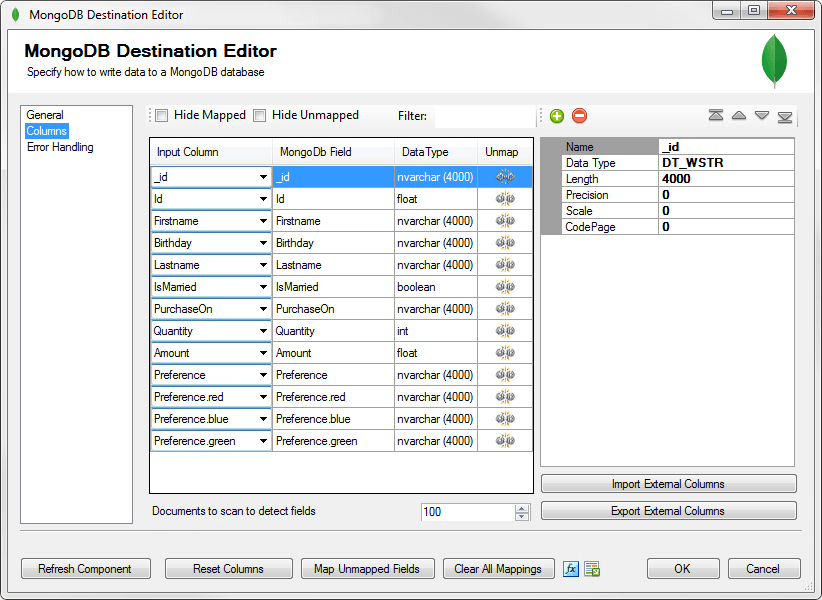Decrease the documents to scan count
Viewport: 822px width, 600px height.
point(522,517)
